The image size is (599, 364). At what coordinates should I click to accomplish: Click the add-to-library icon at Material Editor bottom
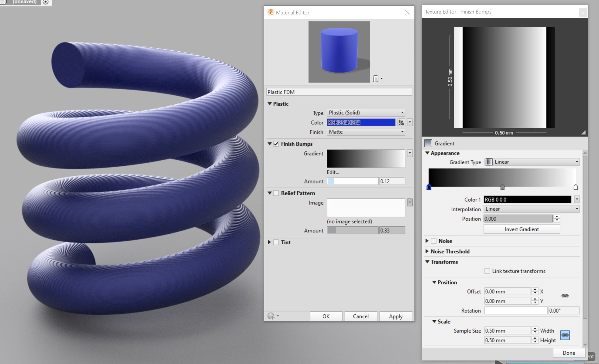point(271,316)
